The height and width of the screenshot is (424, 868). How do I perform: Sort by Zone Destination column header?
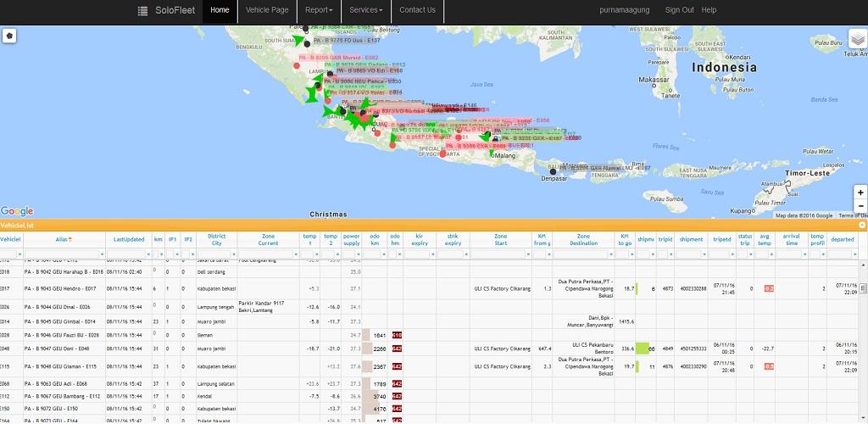click(x=583, y=240)
